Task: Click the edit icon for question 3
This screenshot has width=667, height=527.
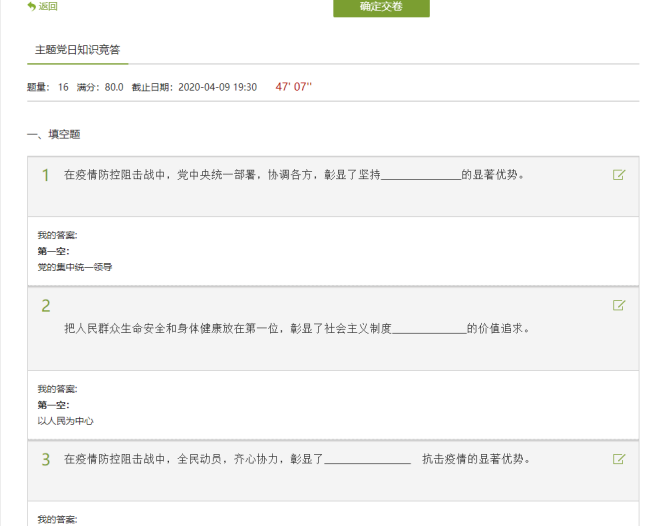Action: click(x=619, y=459)
